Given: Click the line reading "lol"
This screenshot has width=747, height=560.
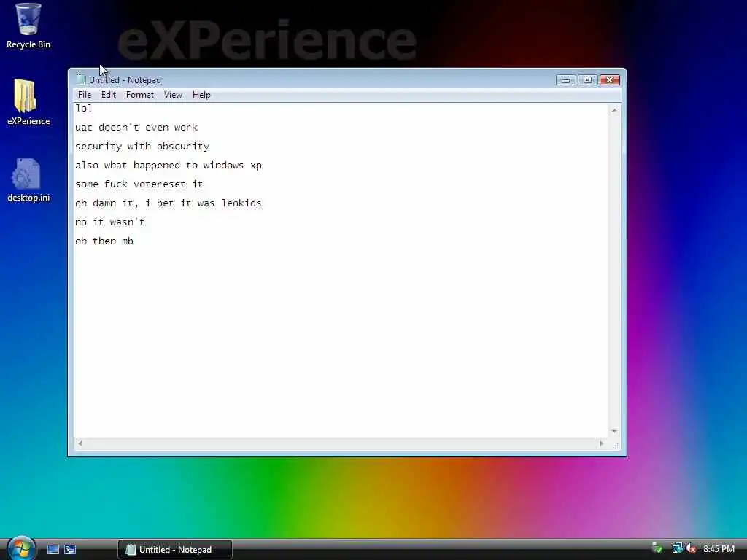Looking at the screenshot, I should (x=83, y=108).
